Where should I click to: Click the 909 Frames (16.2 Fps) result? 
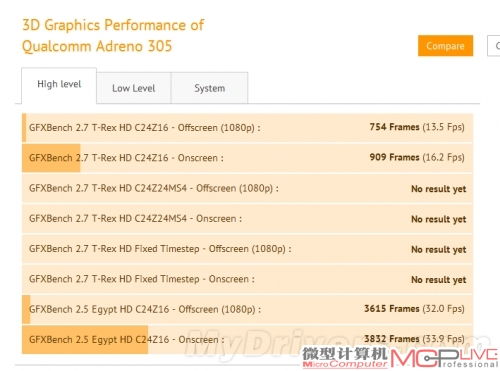[x=417, y=157]
